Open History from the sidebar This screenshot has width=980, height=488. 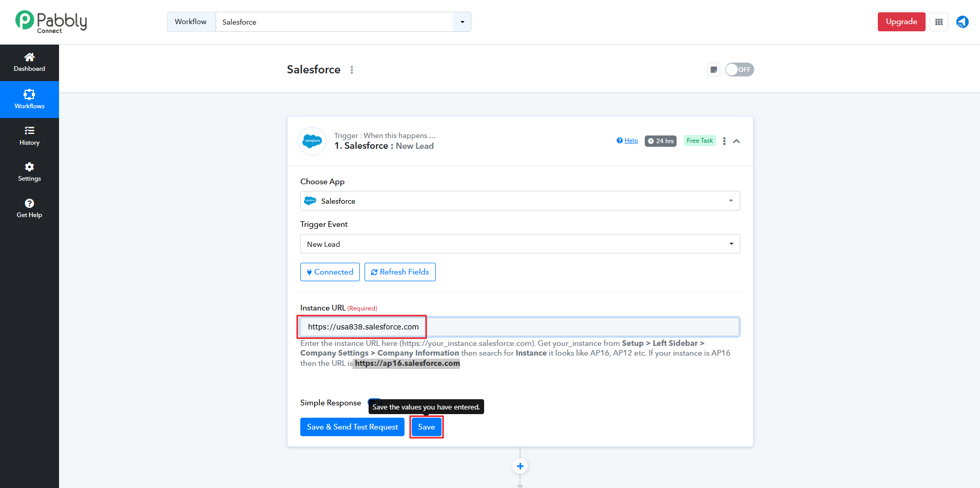click(29, 136)
